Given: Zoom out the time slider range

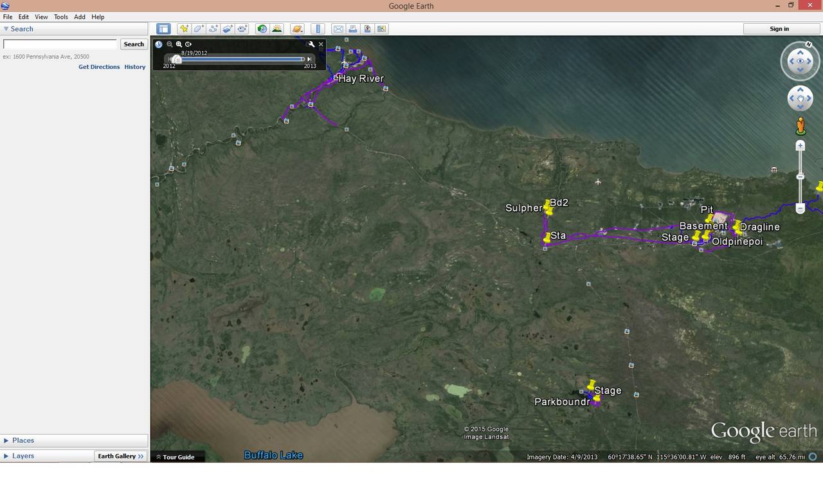Looking at the screenshot, I should (x=170, y=44).
